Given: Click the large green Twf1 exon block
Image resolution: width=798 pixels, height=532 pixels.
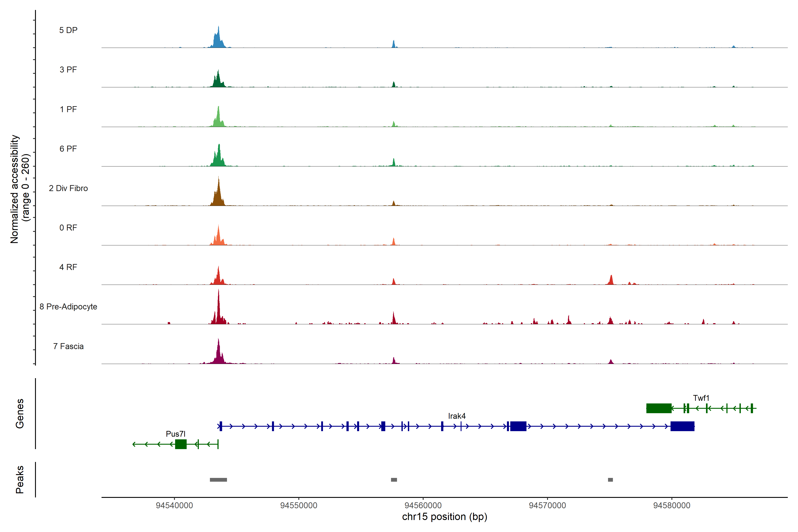Looking at the screenshot, I should point(659,408).
